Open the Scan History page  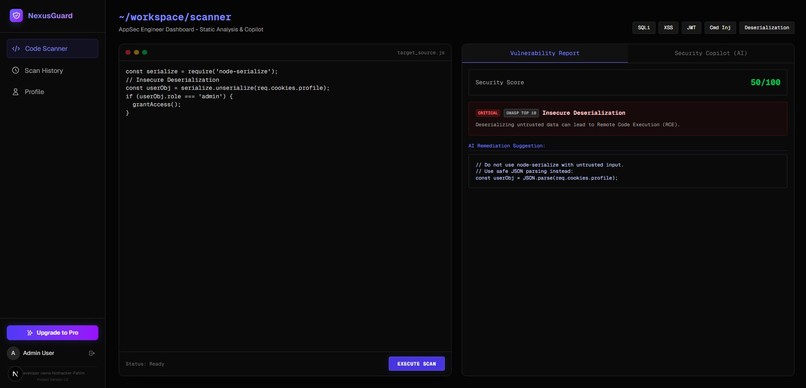tap(52, 70)
